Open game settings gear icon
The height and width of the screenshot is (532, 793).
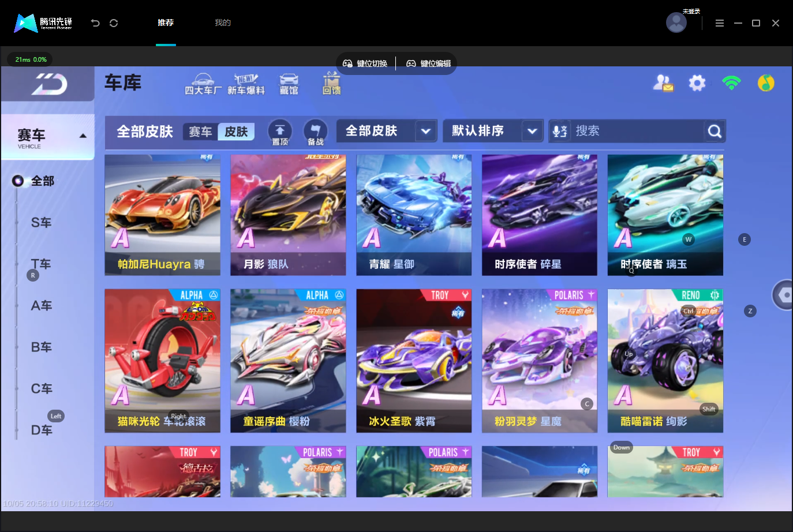[x=697, y=83]
